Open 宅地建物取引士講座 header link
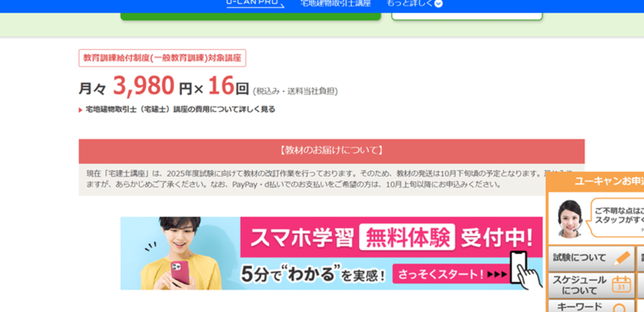 click(x=336, y=4)
